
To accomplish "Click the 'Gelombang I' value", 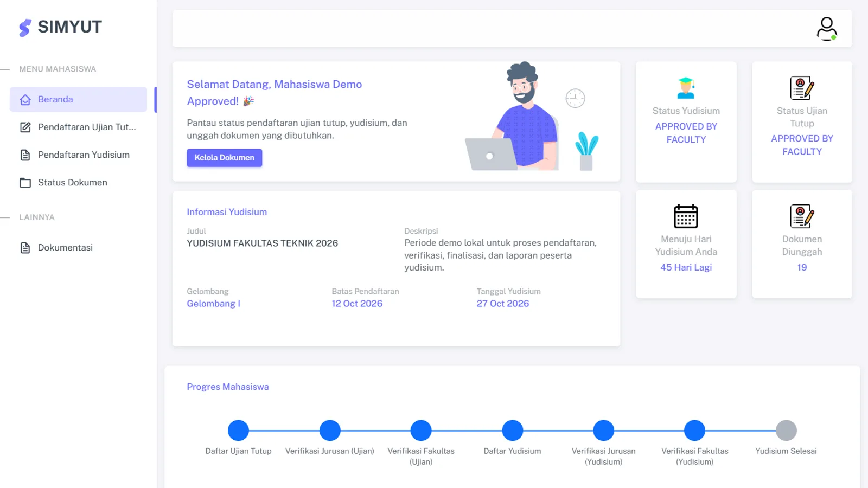I will pos(214,304).
